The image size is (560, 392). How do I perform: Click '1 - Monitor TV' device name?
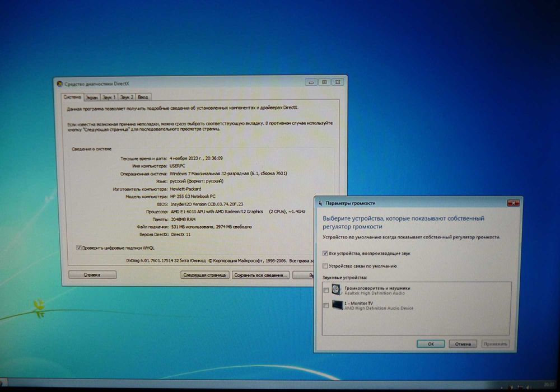(358, 303)
